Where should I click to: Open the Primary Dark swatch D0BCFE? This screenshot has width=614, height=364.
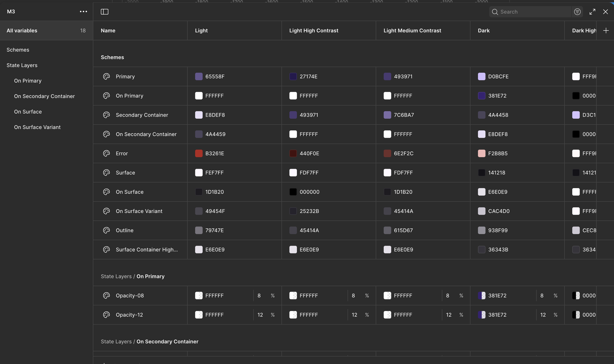coord(481,76)
